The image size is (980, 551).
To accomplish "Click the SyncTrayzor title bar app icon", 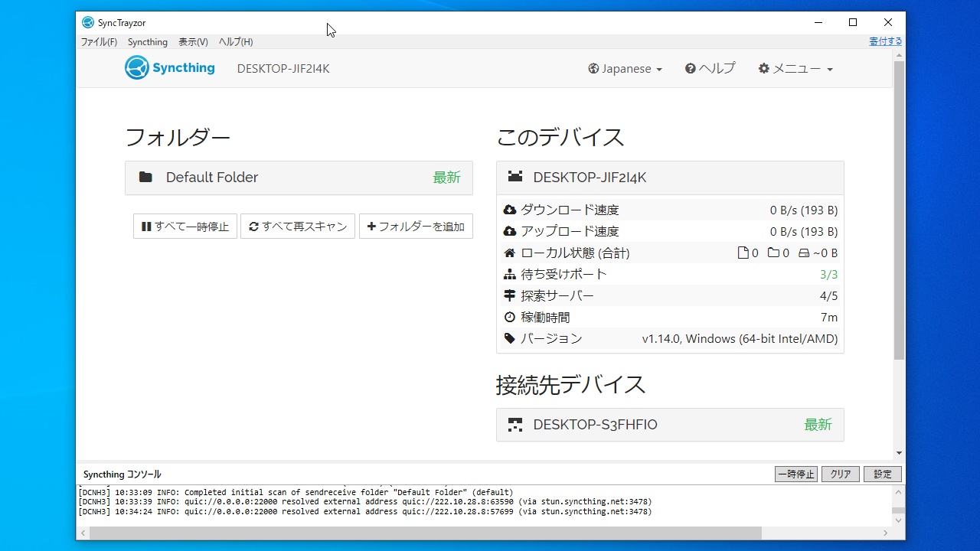I will 88,22.
